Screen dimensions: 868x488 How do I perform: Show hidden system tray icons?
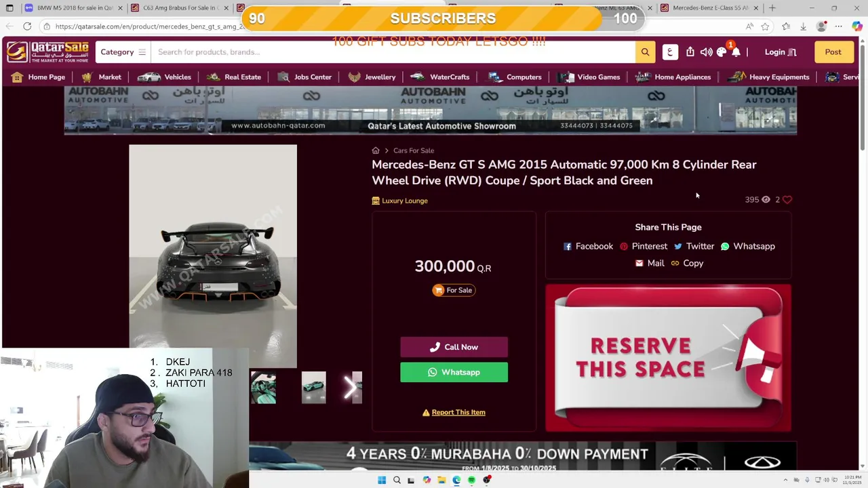pos(786,480)
